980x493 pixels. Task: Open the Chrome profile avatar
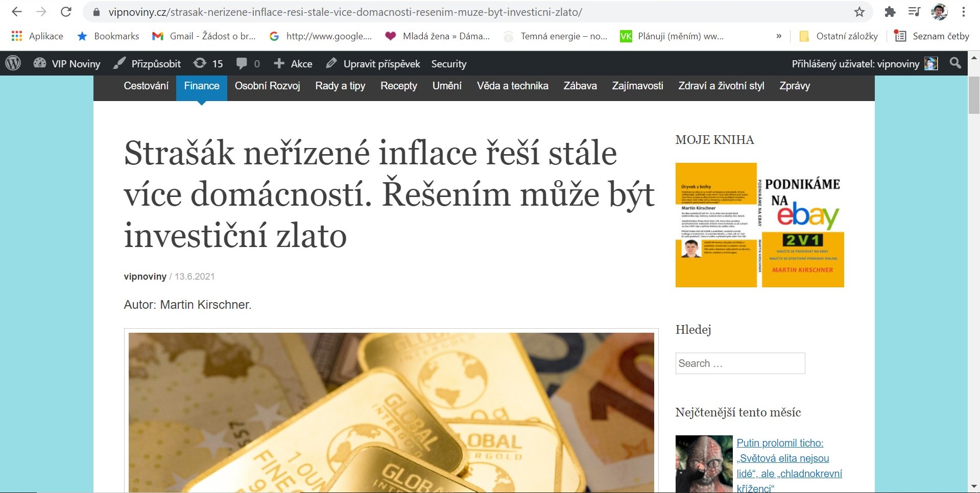coord(940,12)
